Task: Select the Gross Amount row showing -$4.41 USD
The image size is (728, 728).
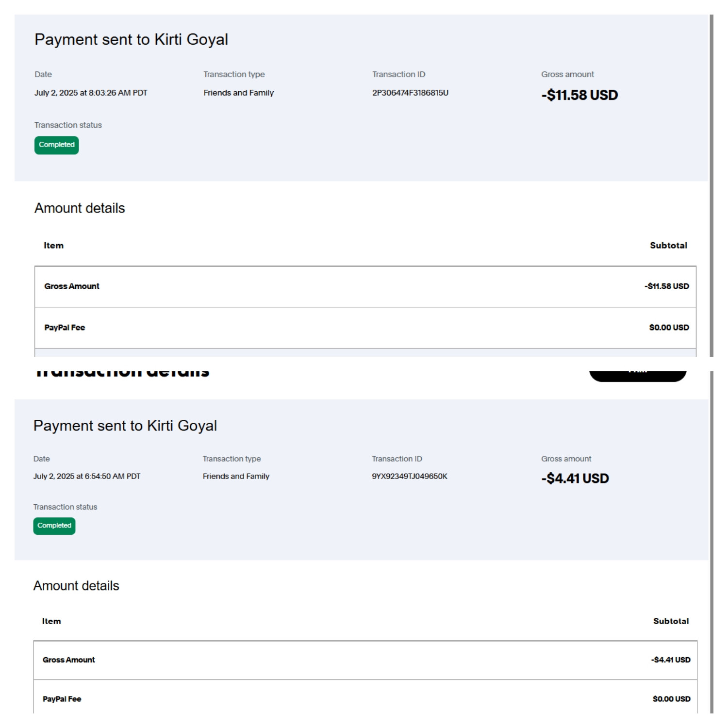Action: pos(365,660)
